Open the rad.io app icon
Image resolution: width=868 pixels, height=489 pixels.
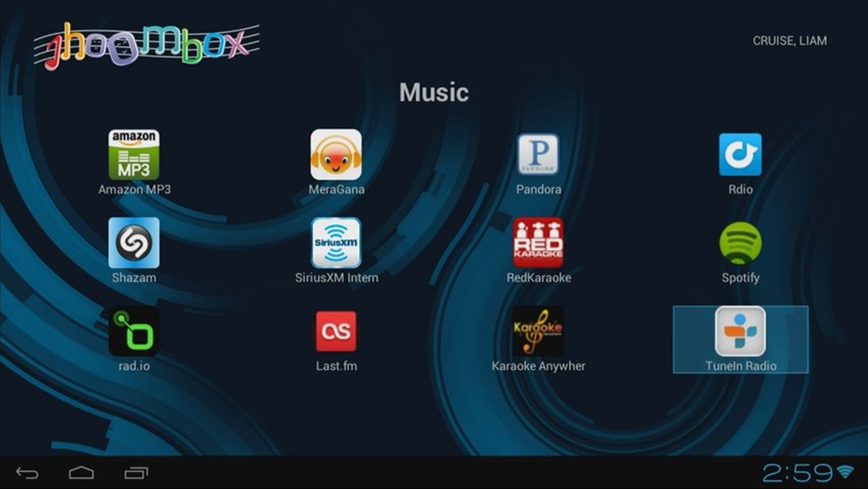coord(134,331)
